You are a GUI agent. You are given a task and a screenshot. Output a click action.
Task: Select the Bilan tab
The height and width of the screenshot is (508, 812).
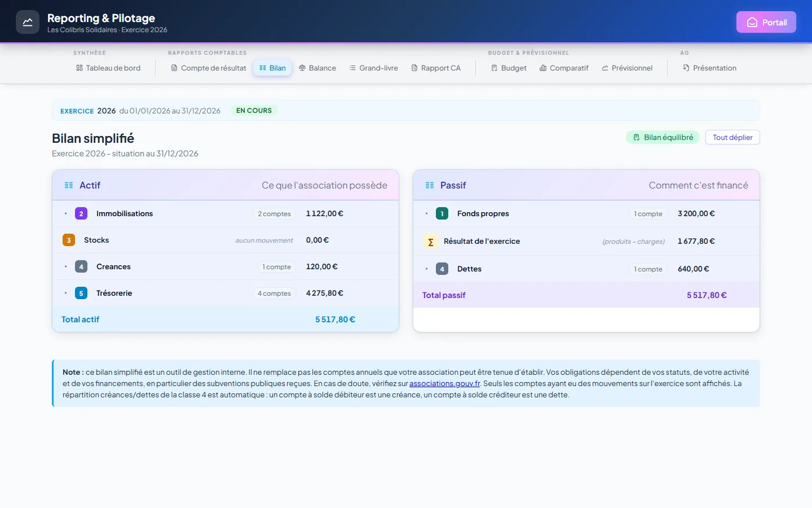pyautogui.click(x=272, y=68)
